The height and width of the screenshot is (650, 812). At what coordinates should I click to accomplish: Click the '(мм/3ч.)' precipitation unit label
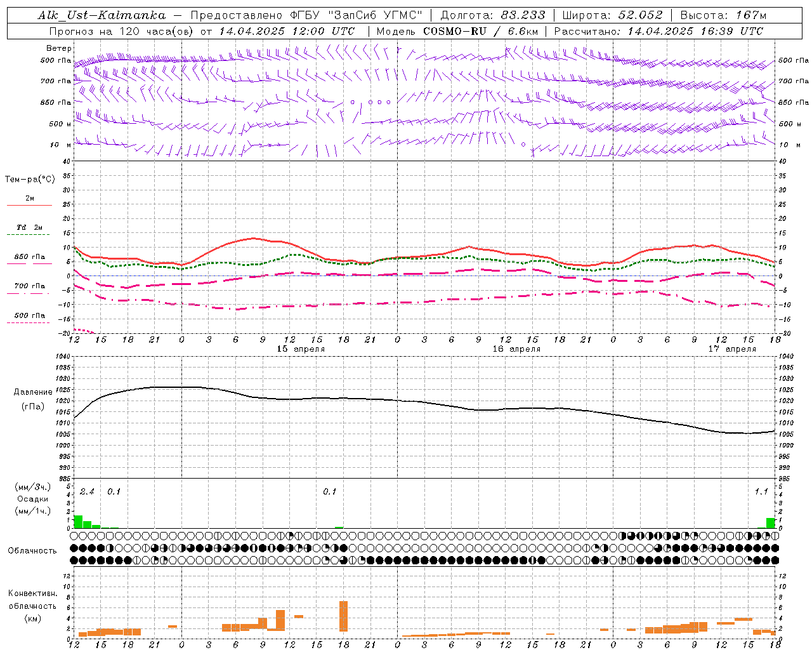33,487
